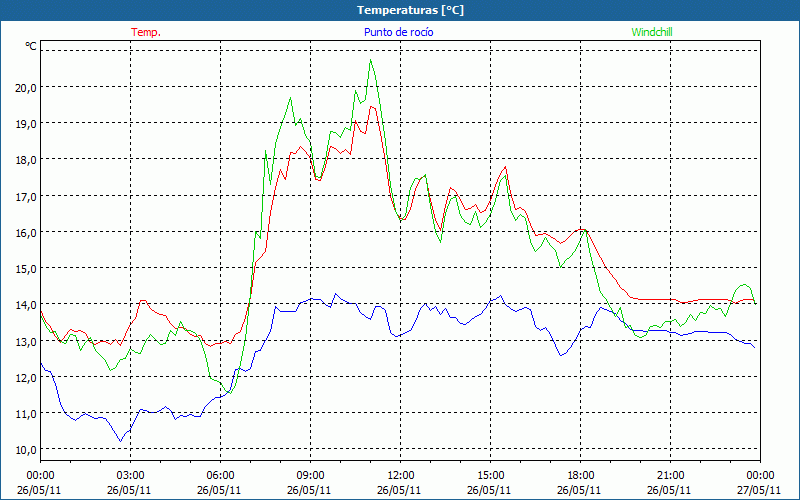The width and height of the screenshot is (800, 500).
Task: Click the '°C' unit label on axis
Action: click(x=31, y=46)
